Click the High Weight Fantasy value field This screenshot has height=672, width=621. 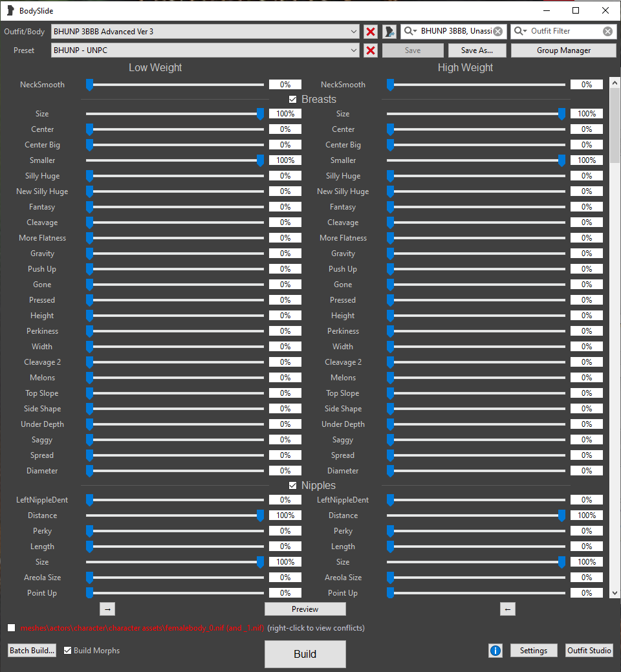pos(587,207)
